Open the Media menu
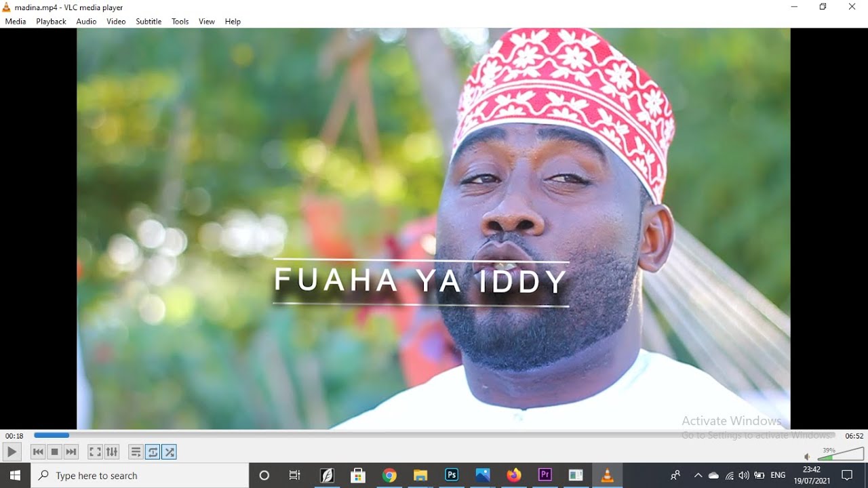The width and height of the screenshot is (868, 488). pos(16,22)
